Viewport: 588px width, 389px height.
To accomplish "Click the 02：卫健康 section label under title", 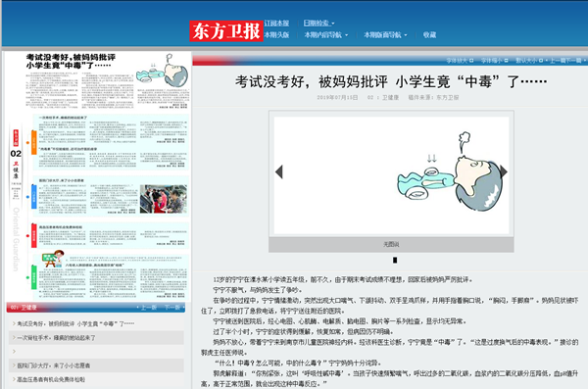I will (x=383, y=98).
